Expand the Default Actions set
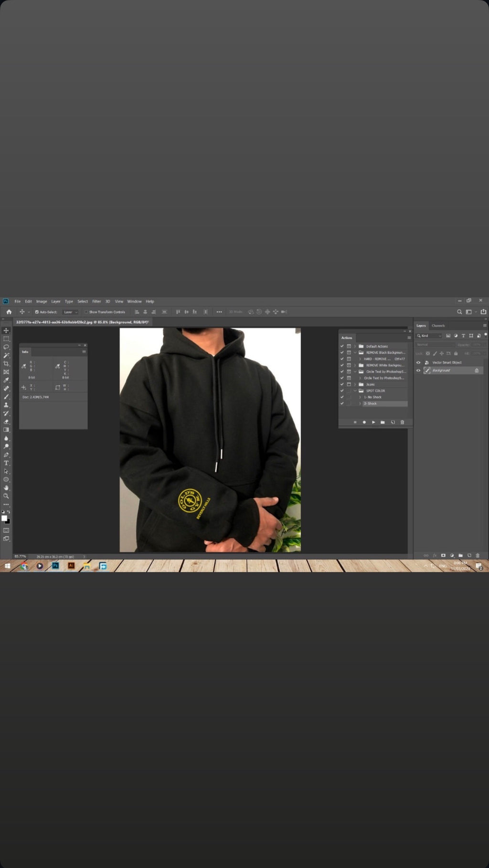Viewport: 489px width, 868px height. point(355,346)
